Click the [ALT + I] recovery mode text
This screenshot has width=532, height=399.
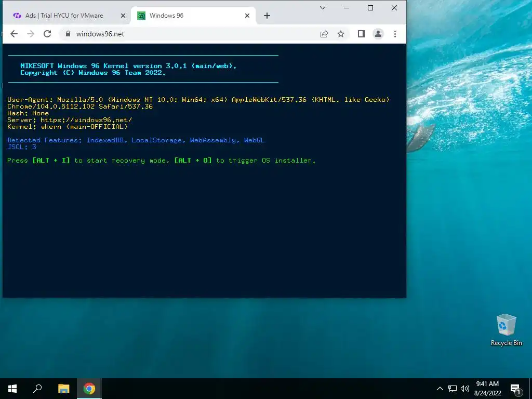[x=51, y=161]
